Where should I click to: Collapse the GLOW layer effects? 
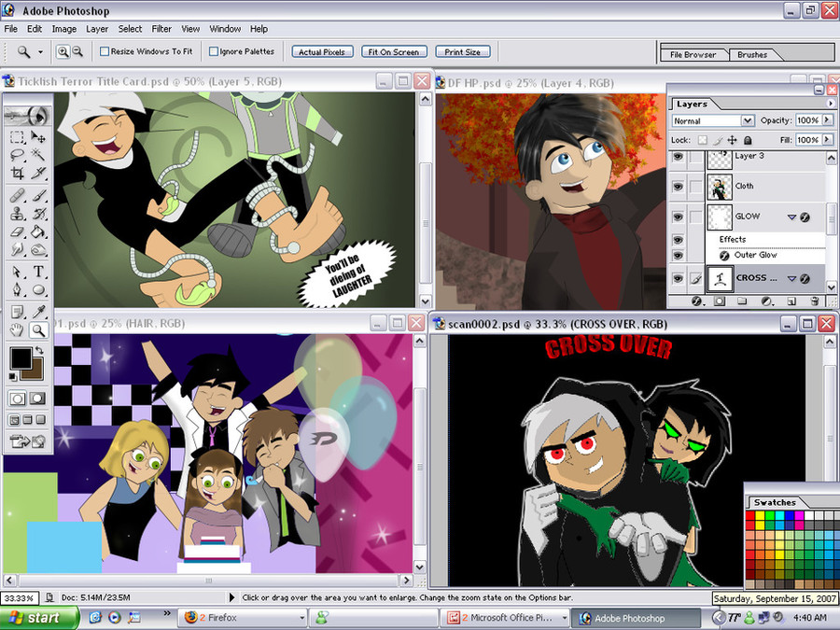[791, 217]
